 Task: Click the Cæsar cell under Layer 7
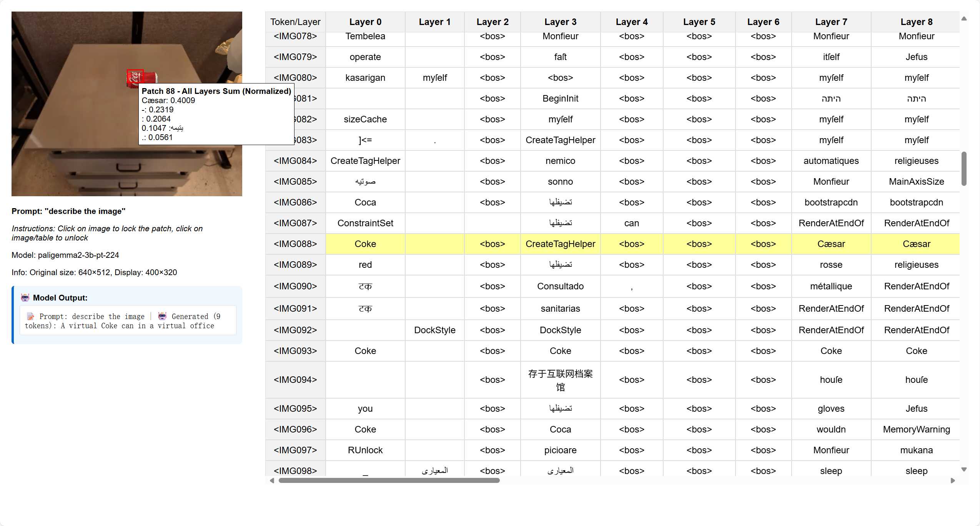pos(831,244)
